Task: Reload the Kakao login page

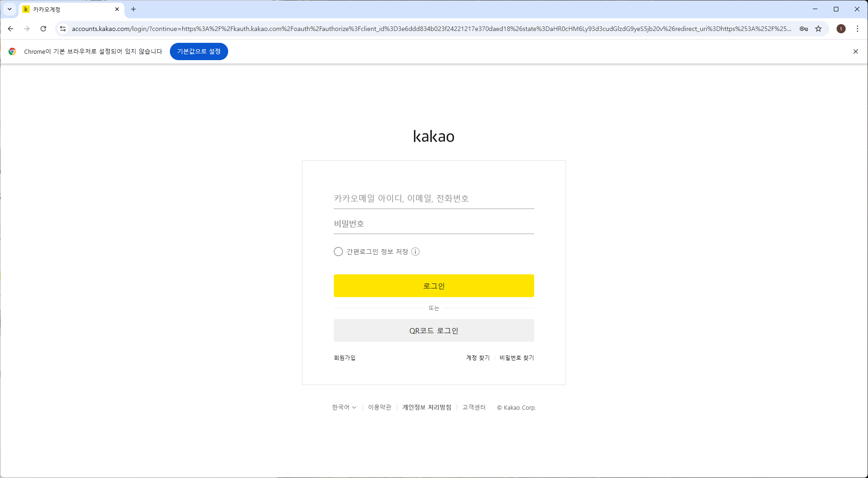Action: (43, 29)
